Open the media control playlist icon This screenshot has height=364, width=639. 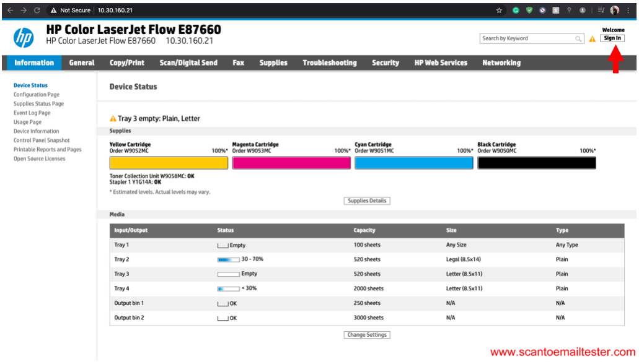(600, 11)
